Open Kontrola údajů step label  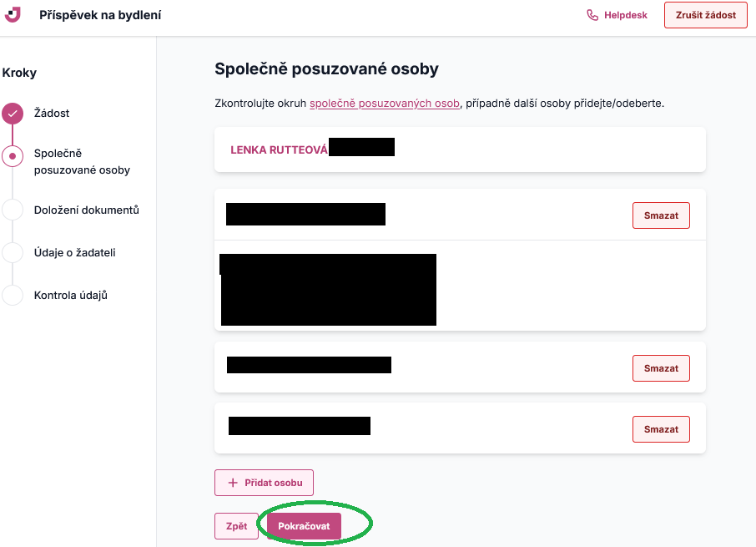click(70, 295)
